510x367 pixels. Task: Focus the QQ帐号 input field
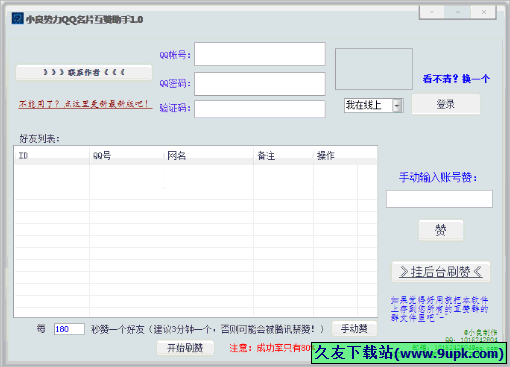(x=260, y=54)
